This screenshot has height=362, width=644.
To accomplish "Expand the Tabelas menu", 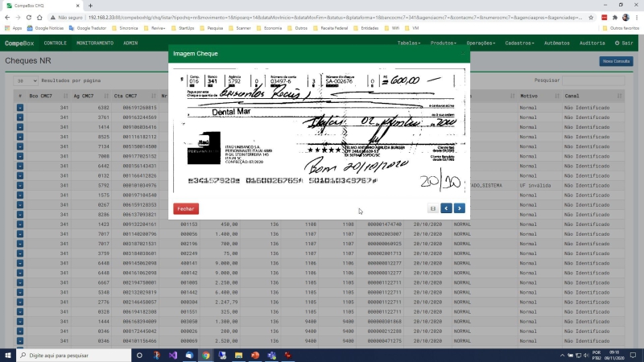I will (408, 43).
